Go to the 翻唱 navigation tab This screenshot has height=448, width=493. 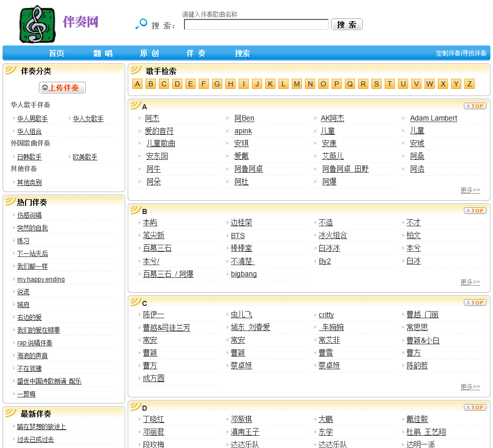pos(103,53)
